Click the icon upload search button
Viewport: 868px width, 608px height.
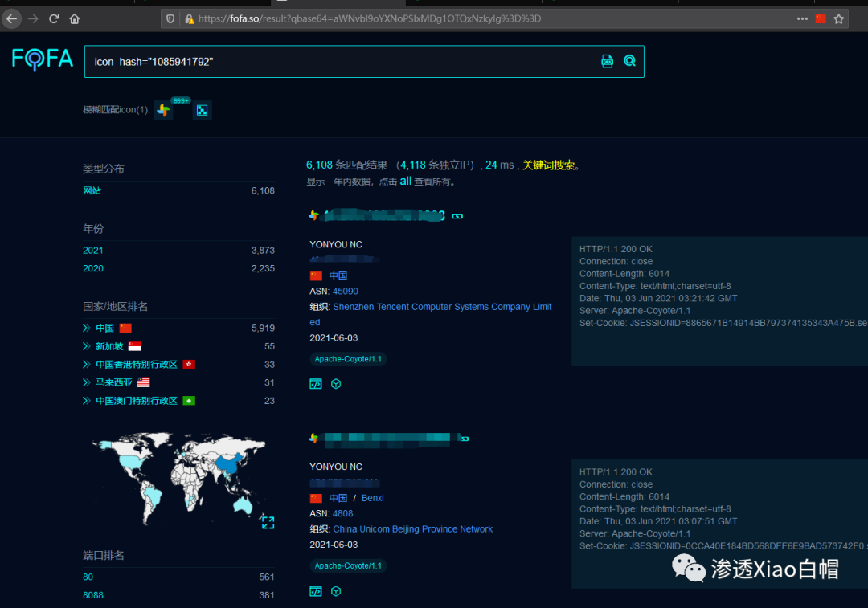[x=608, y=61]
